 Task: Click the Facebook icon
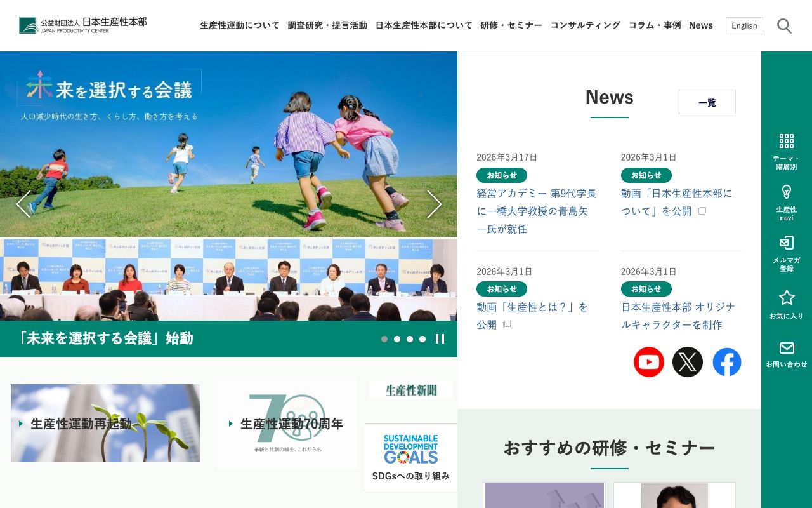(x=727, y=362)
